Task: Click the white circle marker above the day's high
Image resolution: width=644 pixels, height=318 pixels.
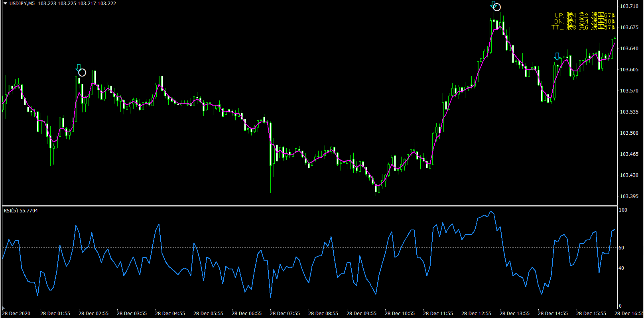Action: (x=497, y=7)
